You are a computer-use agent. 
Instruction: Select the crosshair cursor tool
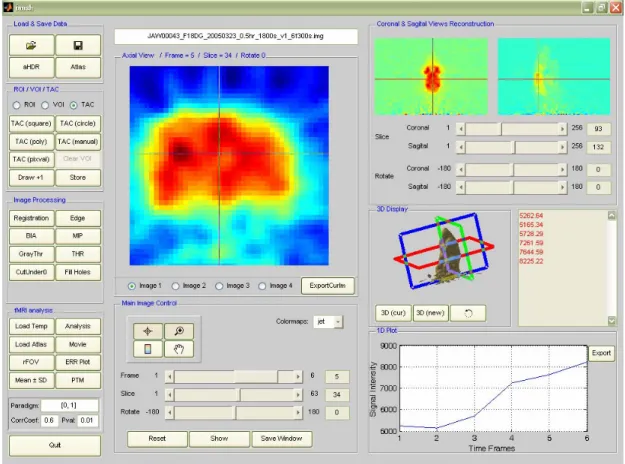click(147, 331)
